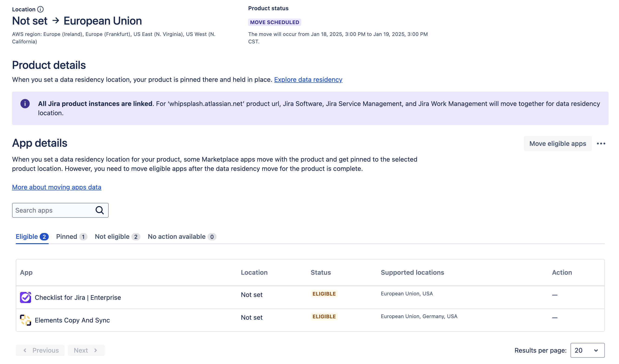Switch to the Pinned tab
The height and width of the screenshot is (364, 619).
71,237
